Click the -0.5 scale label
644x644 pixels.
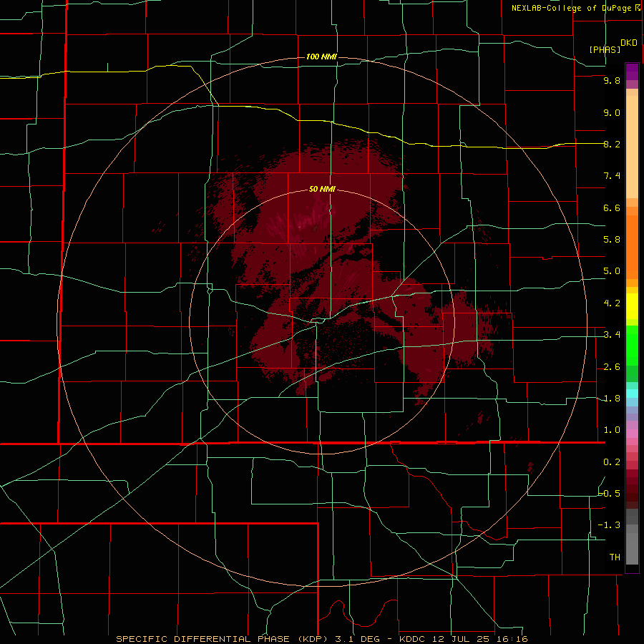pos(609,494)
